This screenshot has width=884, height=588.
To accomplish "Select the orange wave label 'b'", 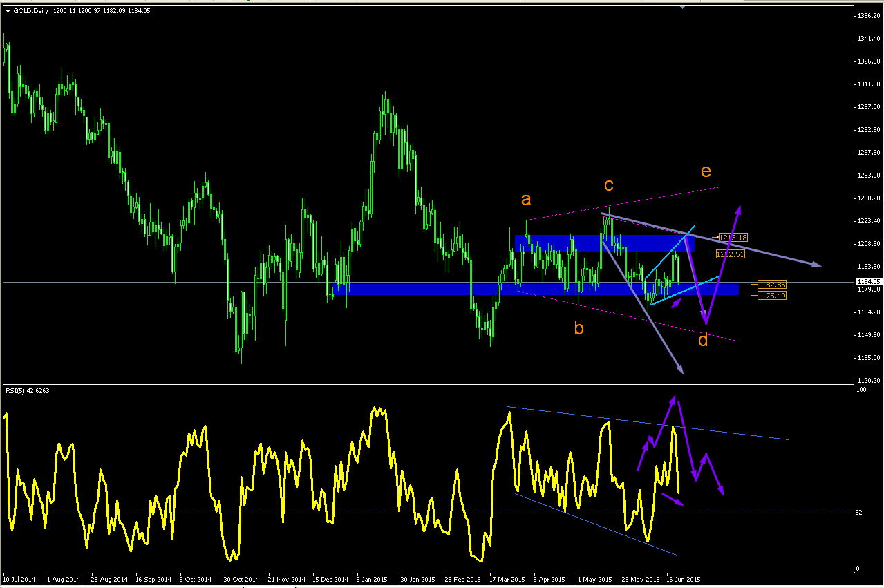I will point(579,328).
